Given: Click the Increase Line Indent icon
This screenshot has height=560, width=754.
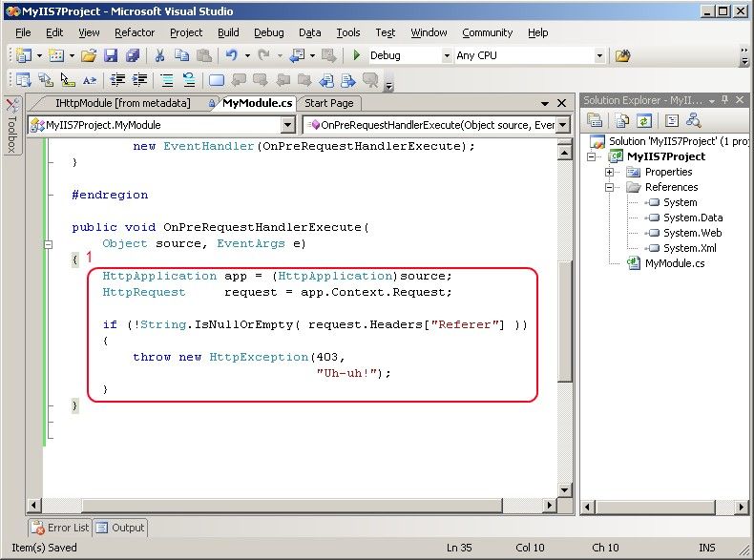Looking at the screenshot, I should (139, 80).
